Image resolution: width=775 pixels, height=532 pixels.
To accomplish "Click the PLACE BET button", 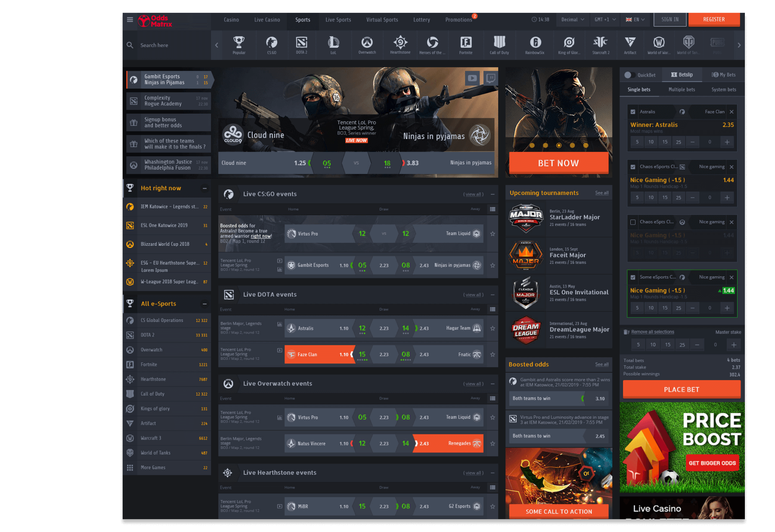I will pyautogui.click(x=682, y=390).
